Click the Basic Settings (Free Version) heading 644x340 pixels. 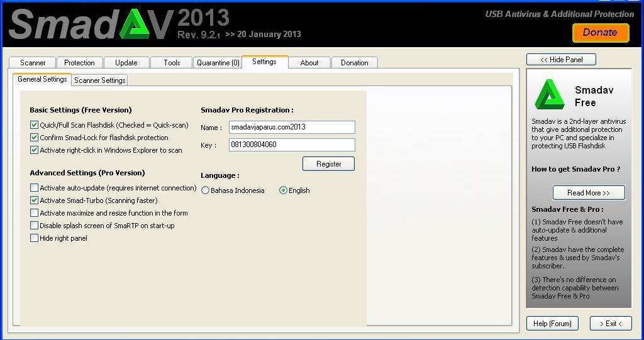coord(80,110)
